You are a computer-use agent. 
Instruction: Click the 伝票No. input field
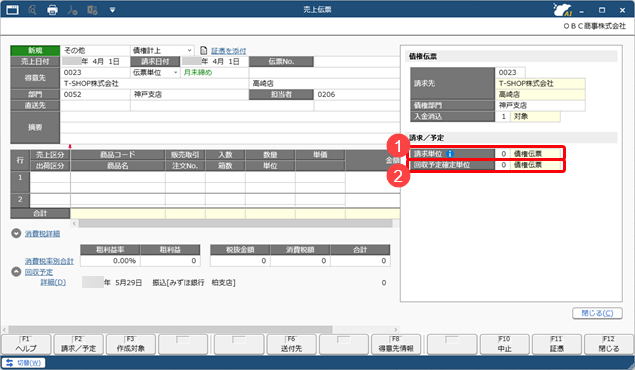pos(356,62)
